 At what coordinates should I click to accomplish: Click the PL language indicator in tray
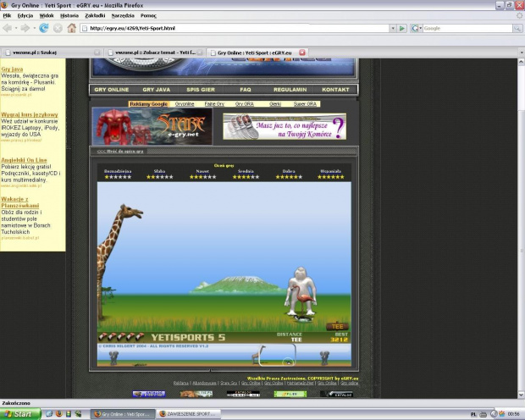coord(473,414)
